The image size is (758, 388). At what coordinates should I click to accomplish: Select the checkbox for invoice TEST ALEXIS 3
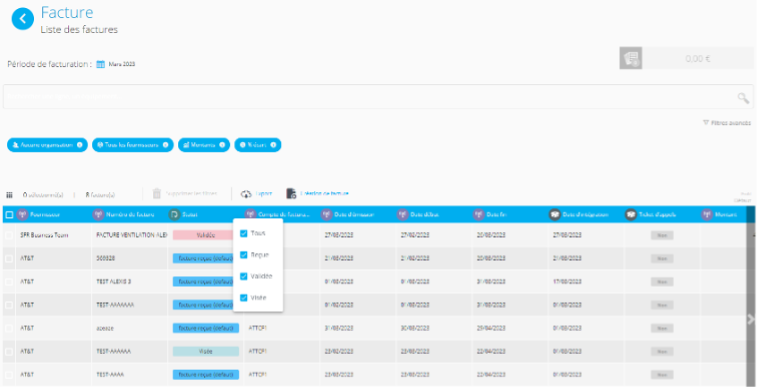pyautogui.click(x=9, y=282)
